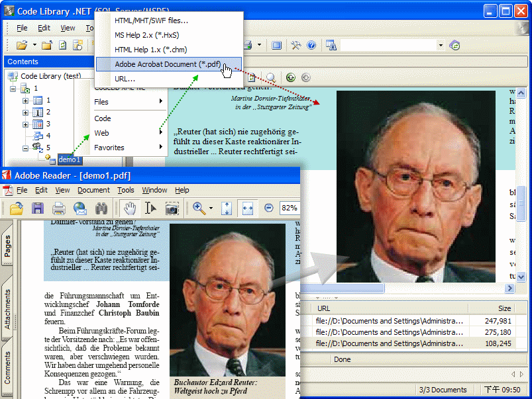Open the Zoom tool dropdown arrow in Adobe Reader
This screenshot has width=532, height=399.
tap(211, 208)
